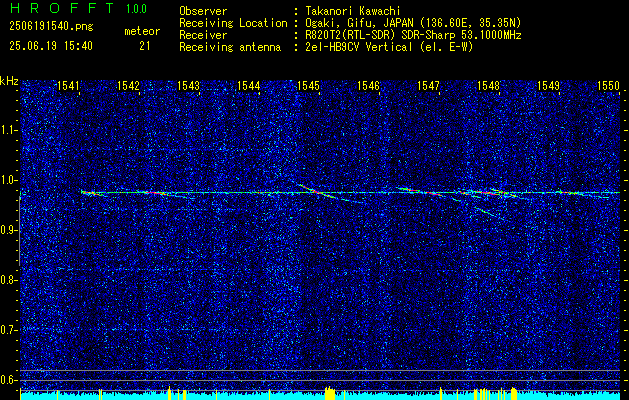Click the 1550 time axis label
Viewport: 629px width, 400px height.
pos(609,85)
